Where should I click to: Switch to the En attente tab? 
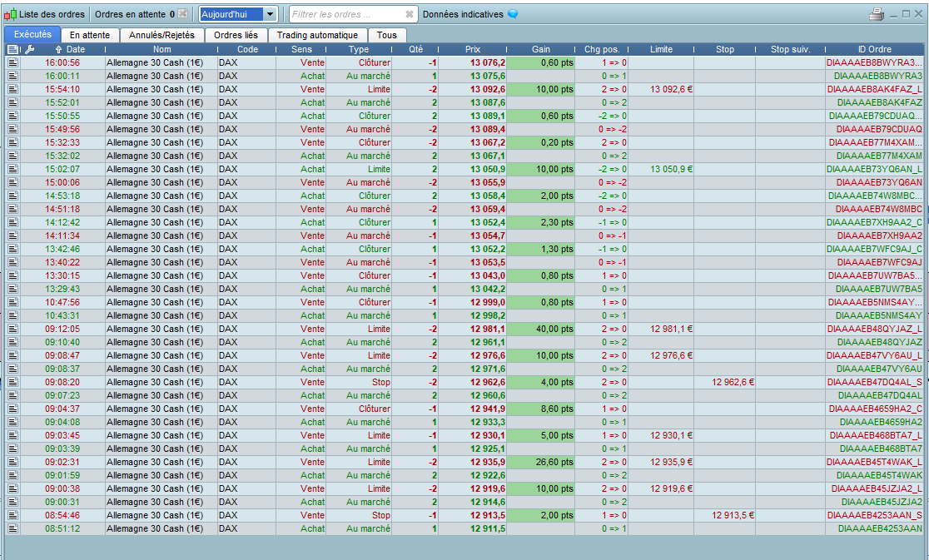90,35
